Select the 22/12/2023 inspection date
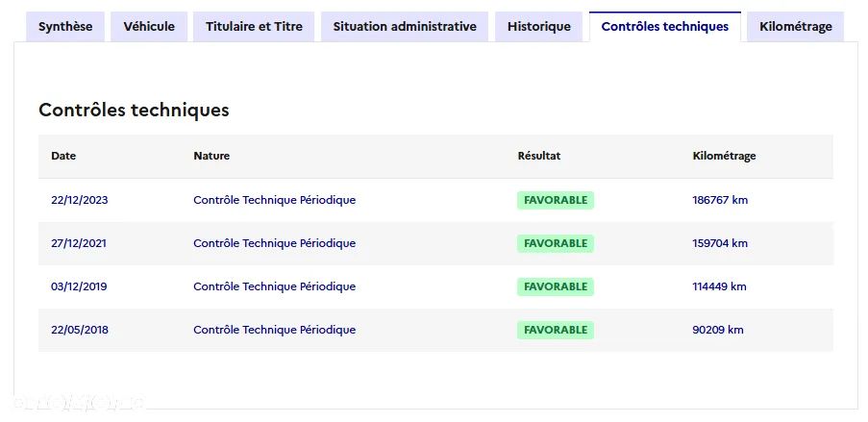This screenshot has height=422, width=868. (x=80, y=200)
